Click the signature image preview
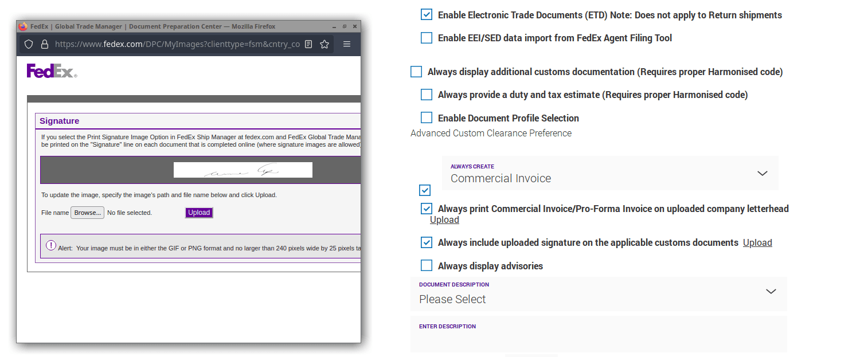The image size is (868, 357). [x=243, y=170]
